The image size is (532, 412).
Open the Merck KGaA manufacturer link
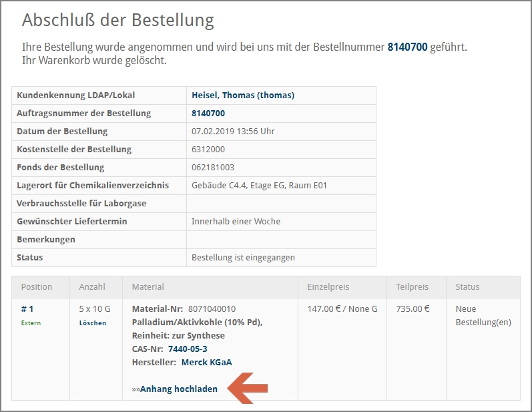(x=207, y=362)
